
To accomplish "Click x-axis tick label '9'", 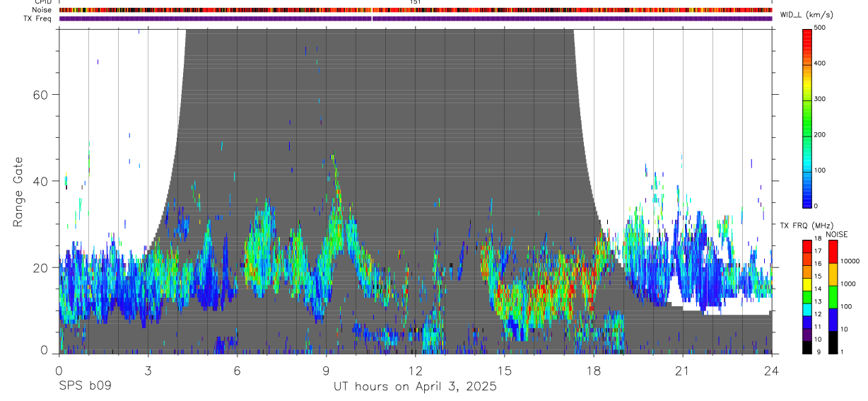I will click(x=326, y=371).
